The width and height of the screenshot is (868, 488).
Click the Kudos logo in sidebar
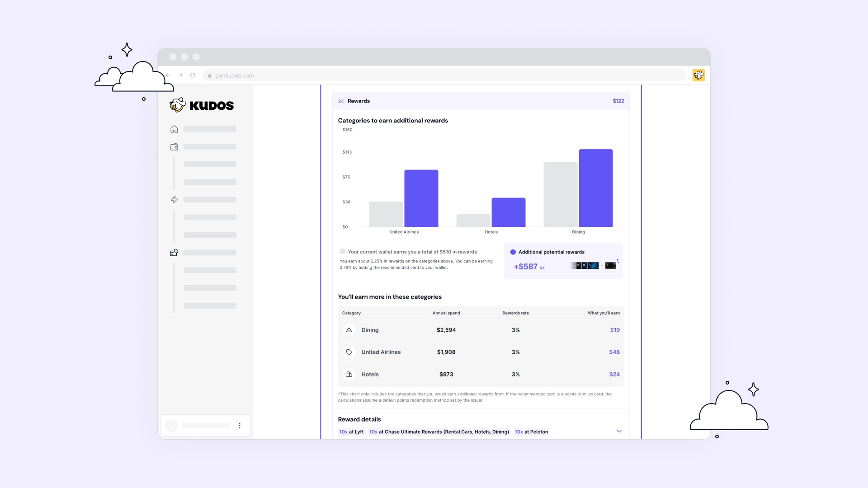[202, 105]
